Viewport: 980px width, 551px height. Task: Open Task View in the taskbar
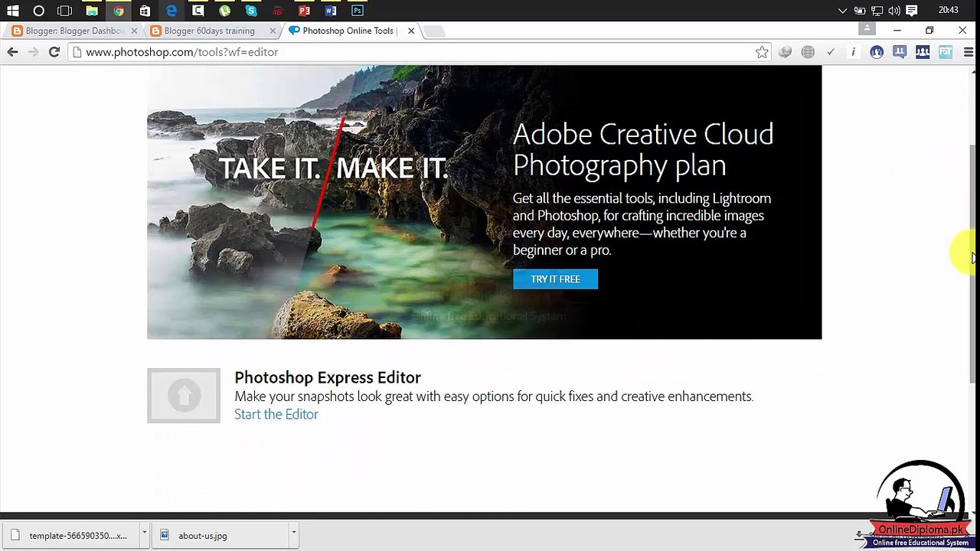click(65, 11)
